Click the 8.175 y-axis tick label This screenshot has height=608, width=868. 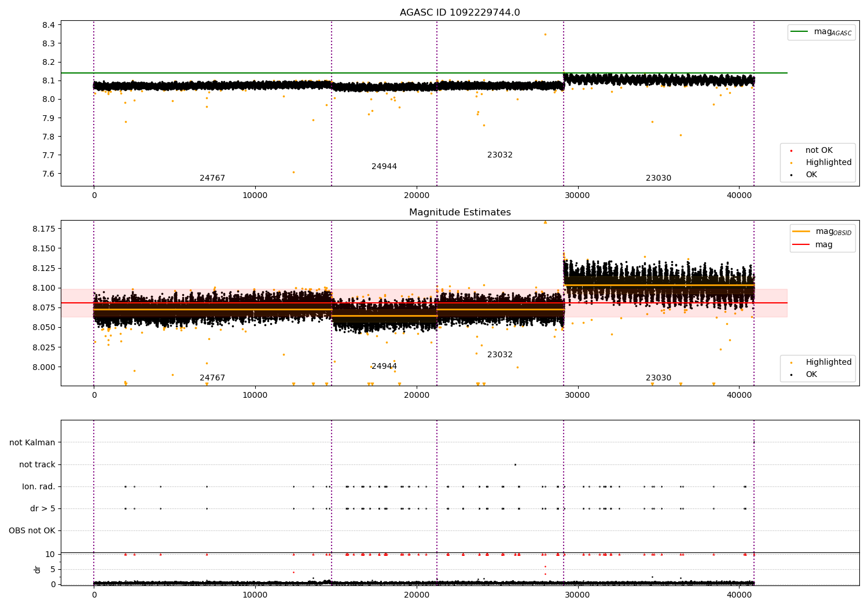pyautogui.click(x=44, y=229)
